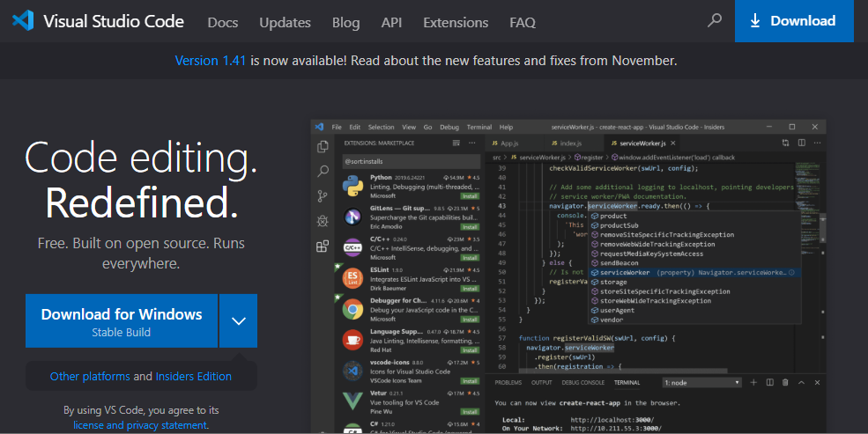Click the open changes icon in editor toolbar
Image resolution: width=868 pixels, height=434 pixels.
[785, 143]
